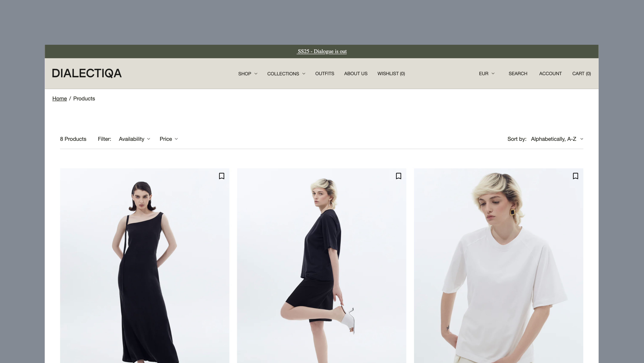644x363 pixels.
Task: Open the EUR currency selector
Action: 487,74
